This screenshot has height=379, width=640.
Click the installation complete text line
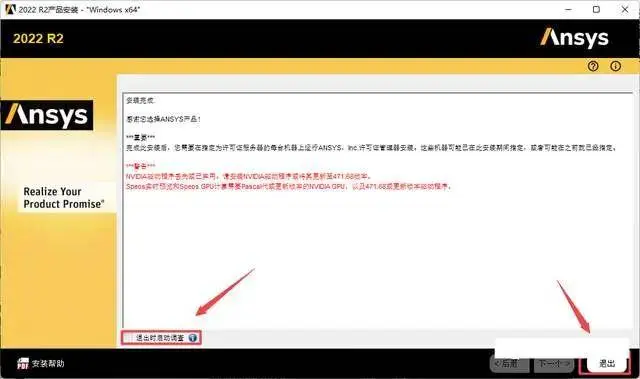[140, 100]
